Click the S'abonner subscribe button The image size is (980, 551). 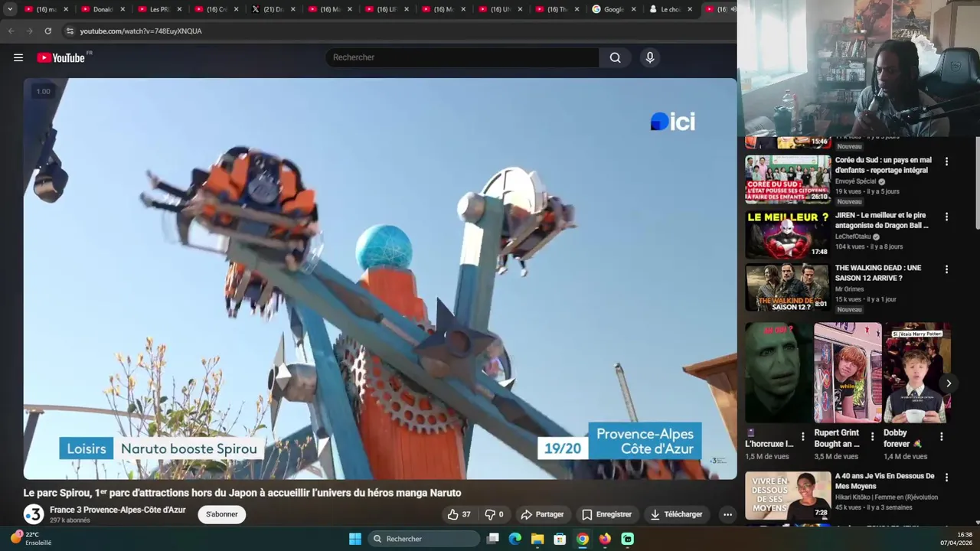point(221,514)
